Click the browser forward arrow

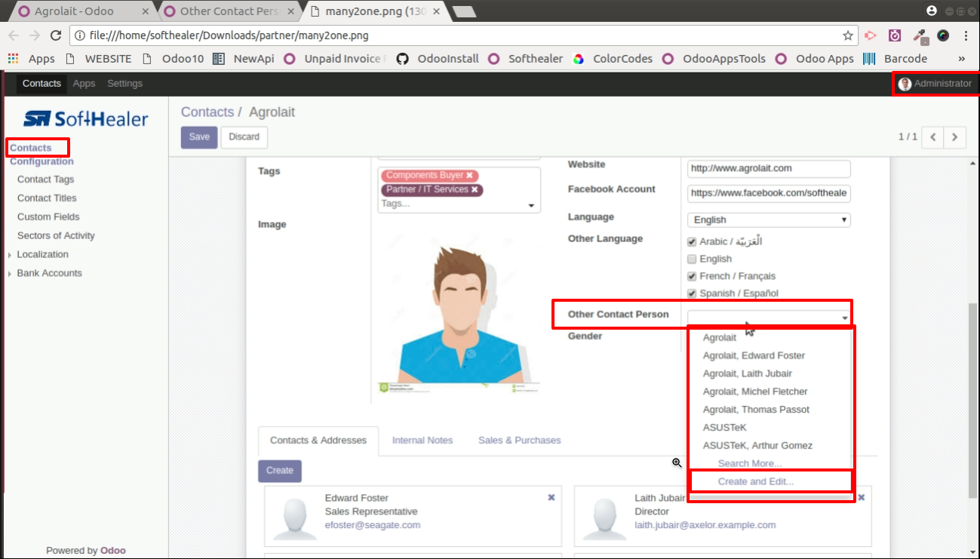click(x=35, y=35)
